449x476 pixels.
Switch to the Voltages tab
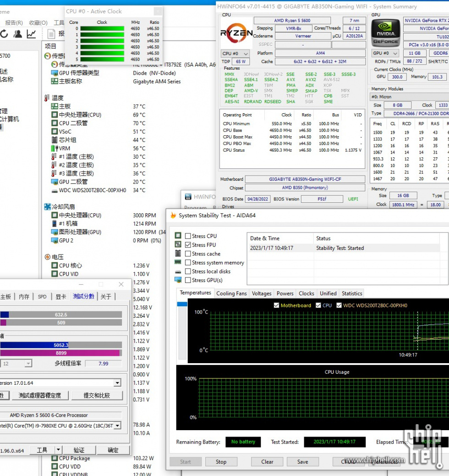tap(262, 293)
